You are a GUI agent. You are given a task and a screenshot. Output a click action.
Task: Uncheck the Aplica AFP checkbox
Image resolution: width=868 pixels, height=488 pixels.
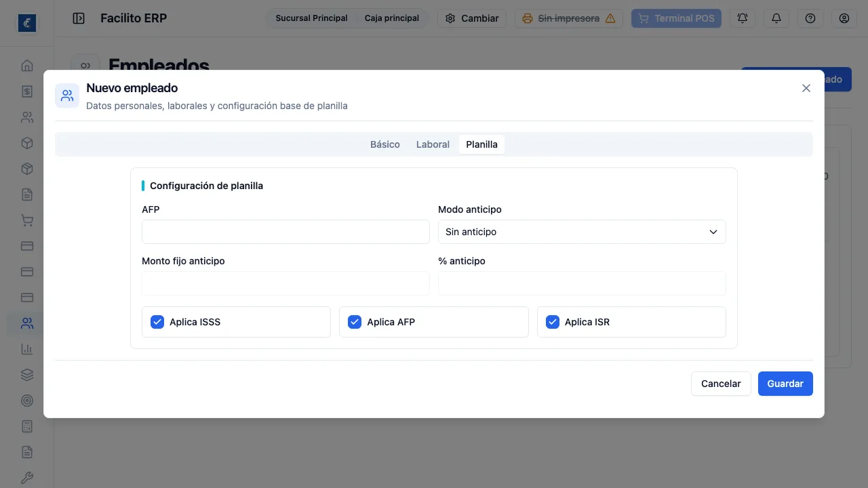click(x=355, y=322)
